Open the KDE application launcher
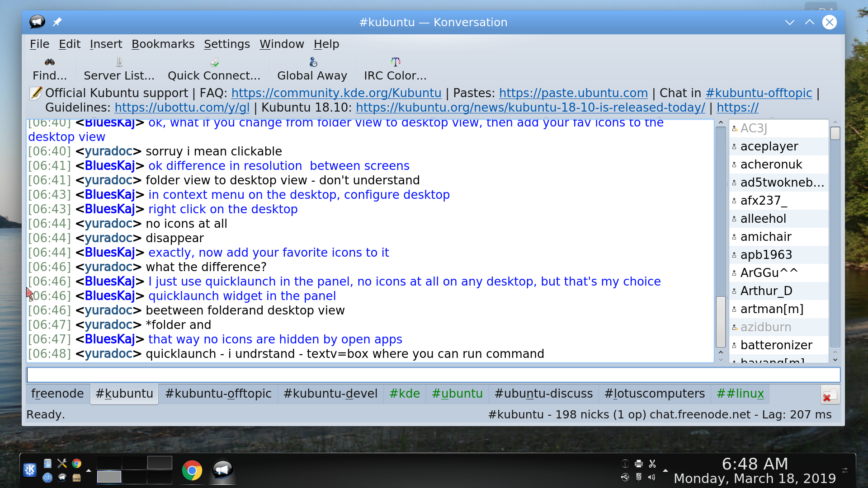 30,470
